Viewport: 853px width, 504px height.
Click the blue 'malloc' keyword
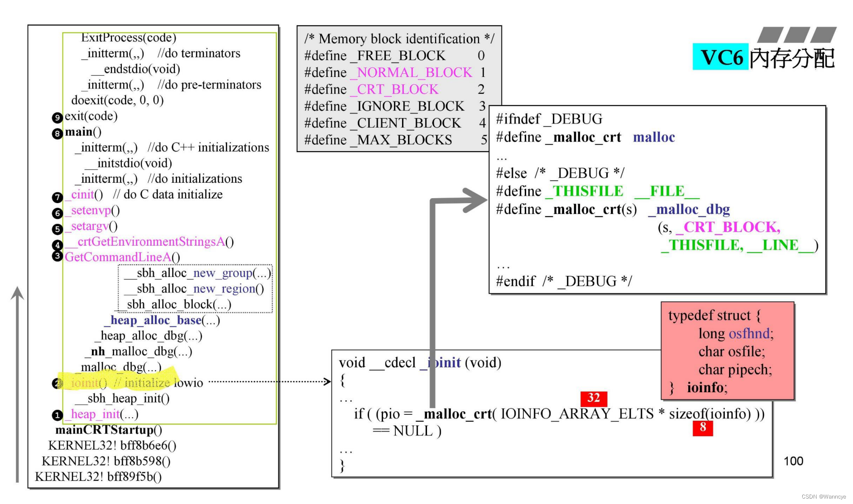654,137
